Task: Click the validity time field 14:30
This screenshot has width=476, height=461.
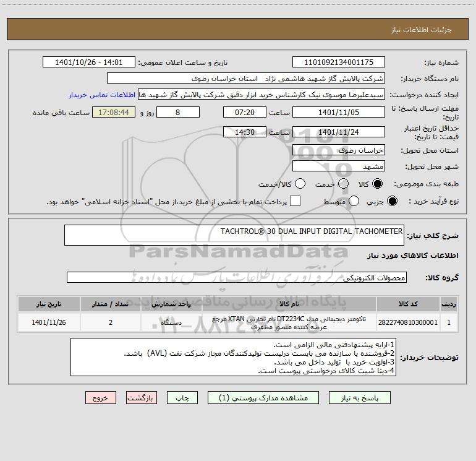Action: 245,132
